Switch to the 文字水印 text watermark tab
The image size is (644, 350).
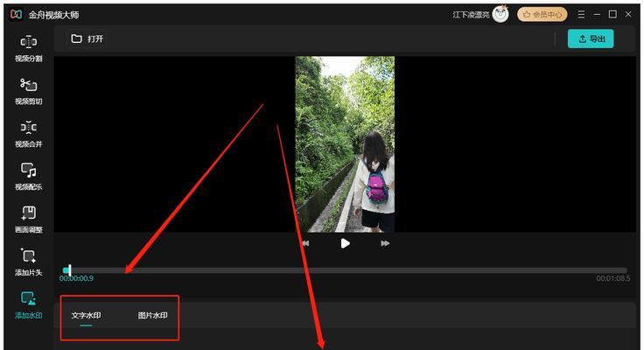coord(87,316)
